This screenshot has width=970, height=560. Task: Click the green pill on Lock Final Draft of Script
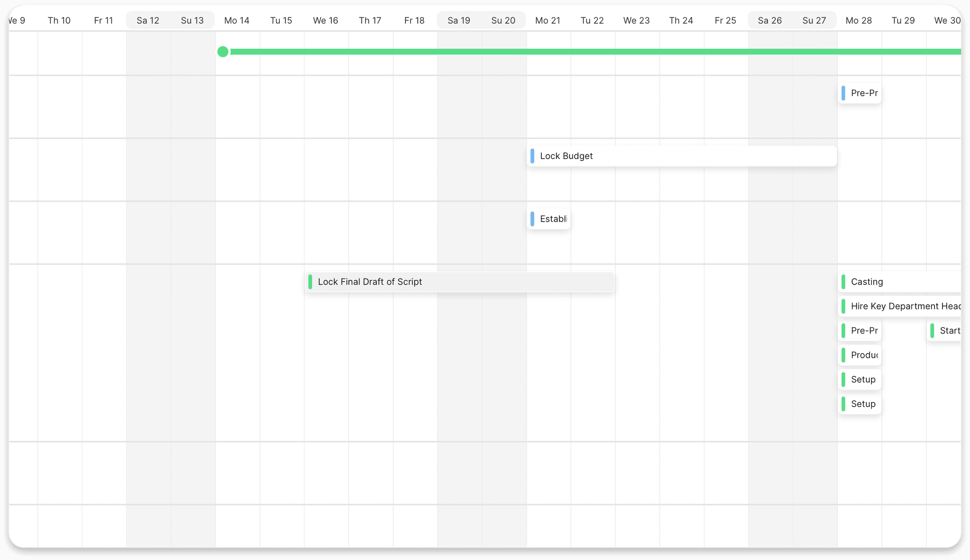pos(311,282)
